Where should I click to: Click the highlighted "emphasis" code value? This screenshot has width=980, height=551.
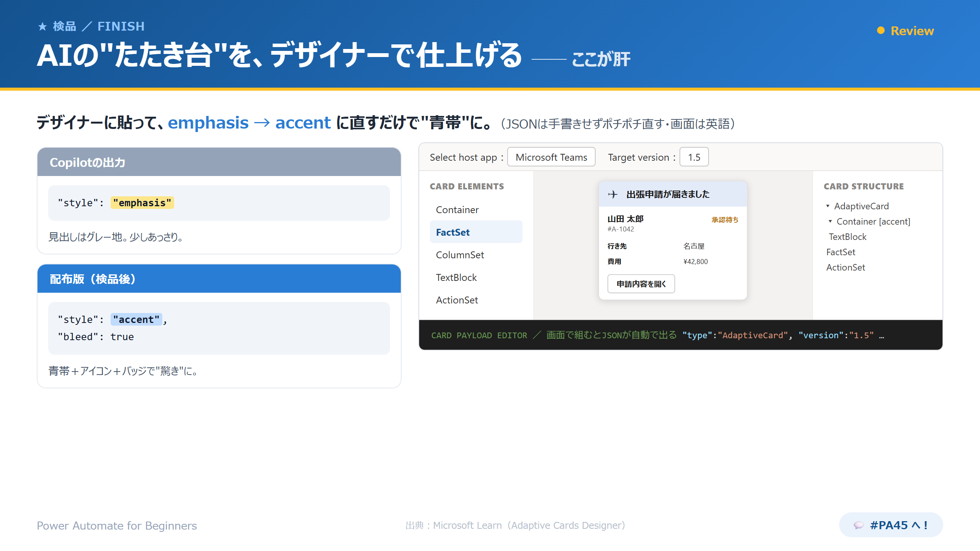click(x=142, y=203)
